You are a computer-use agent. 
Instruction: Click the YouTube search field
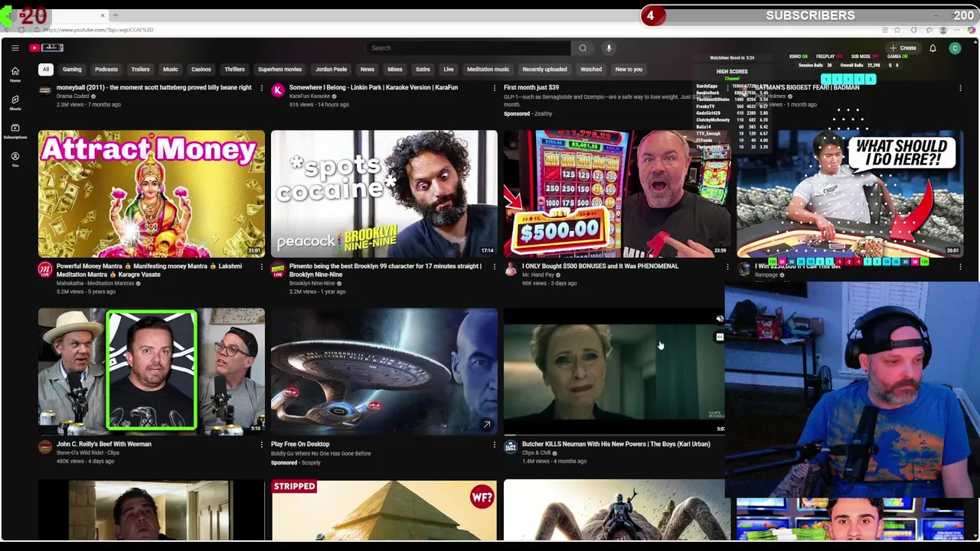(469, 48)
